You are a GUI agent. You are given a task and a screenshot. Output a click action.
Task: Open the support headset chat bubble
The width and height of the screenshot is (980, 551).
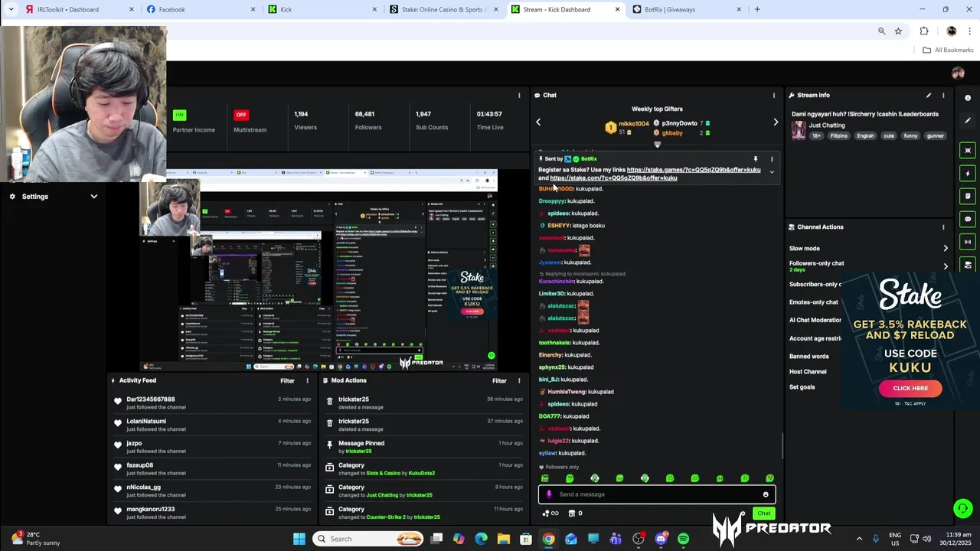click(962, 508)
